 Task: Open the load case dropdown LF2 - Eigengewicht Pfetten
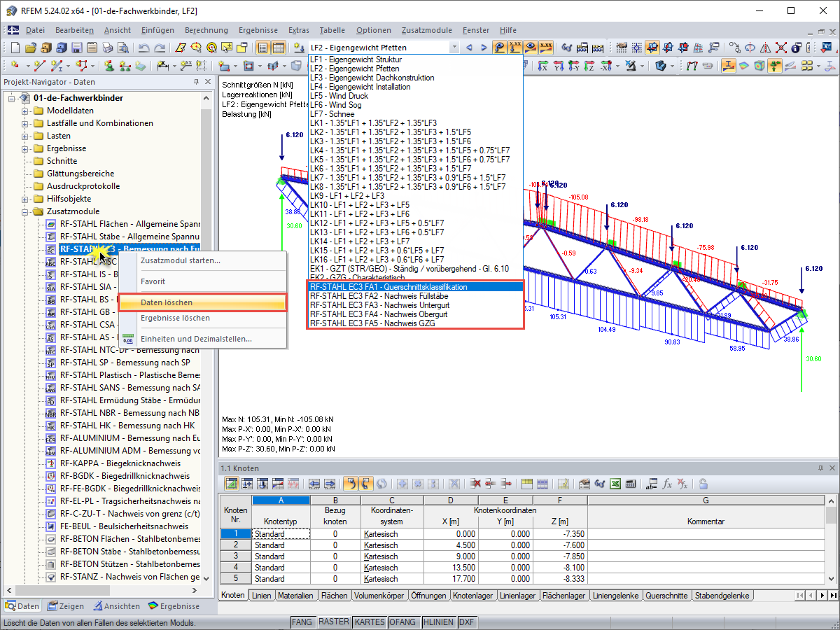point(454,48)
